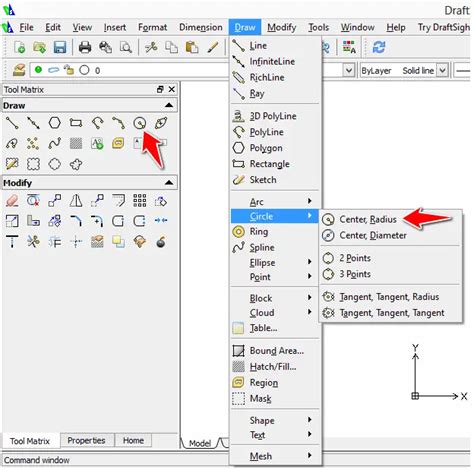Click the Copy toolbar icon
The height and width of the screenshot is (470, 474).
(x=171, y=47)
